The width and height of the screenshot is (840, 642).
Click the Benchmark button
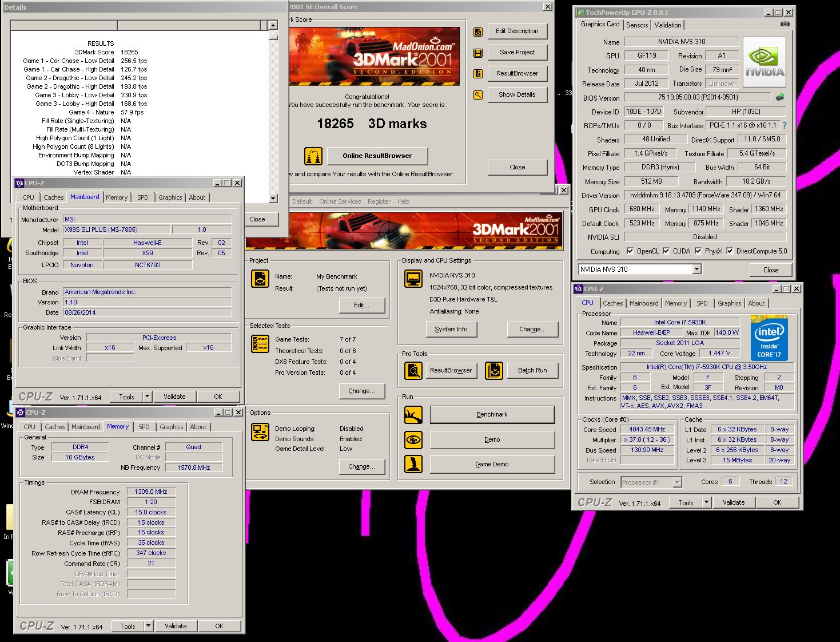pyautogui.click(x=492, y=414)
